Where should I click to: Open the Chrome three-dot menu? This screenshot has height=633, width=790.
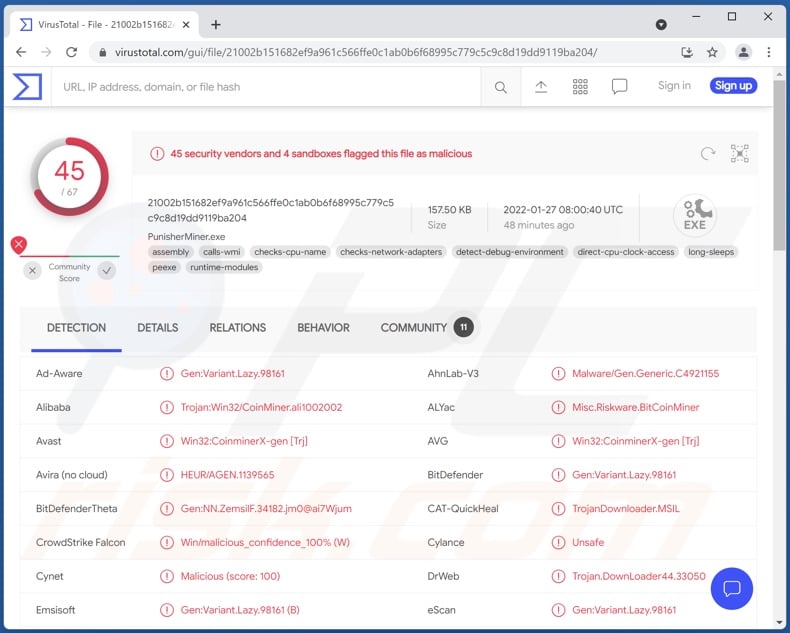tap(768, 52)
